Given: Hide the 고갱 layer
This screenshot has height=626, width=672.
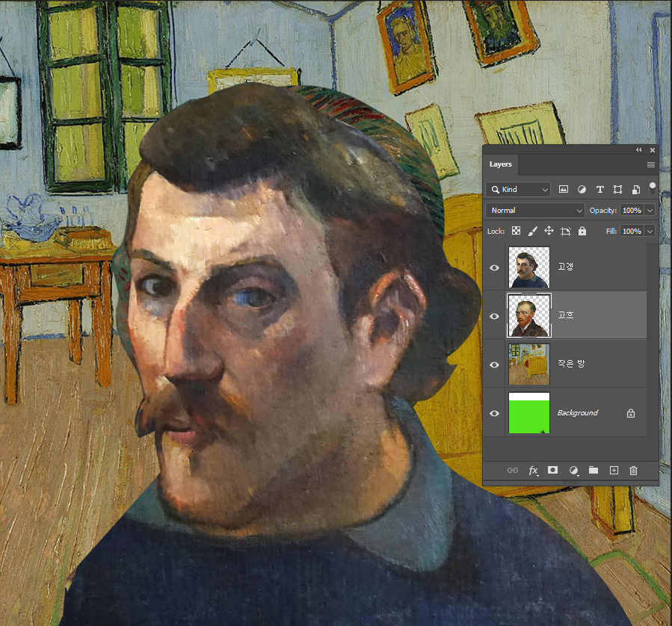Looking at the screenshot, I should tap(494, 267).
